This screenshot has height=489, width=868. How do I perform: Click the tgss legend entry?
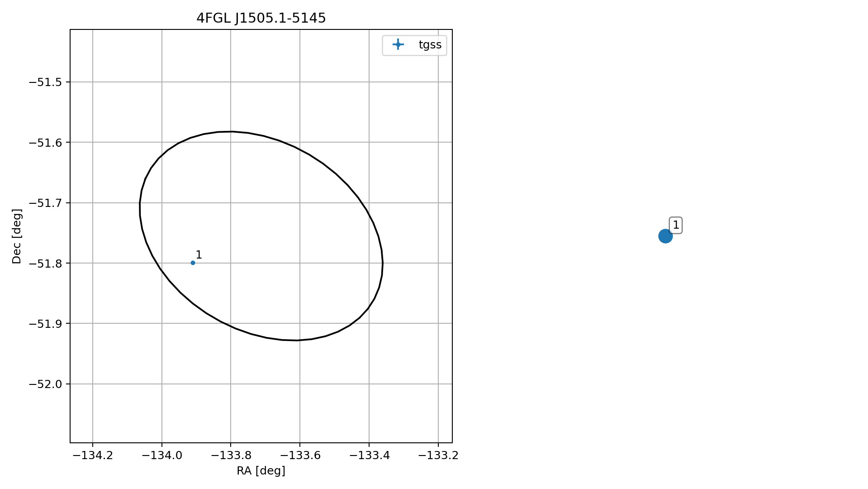point(414,45)
